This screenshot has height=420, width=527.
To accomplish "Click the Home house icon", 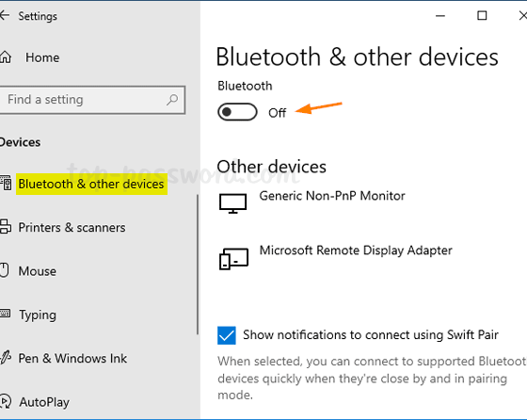I will pos(6,57).
